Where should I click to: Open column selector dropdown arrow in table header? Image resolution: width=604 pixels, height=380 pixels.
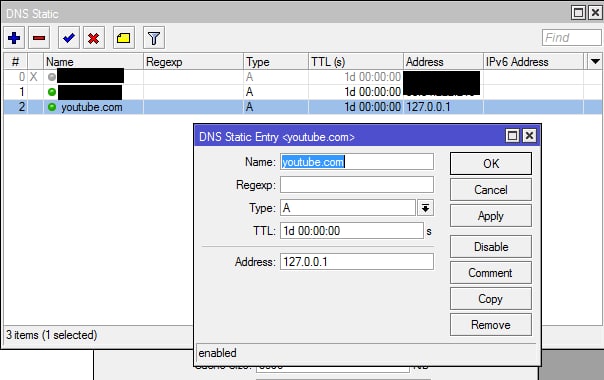point(595,62)
